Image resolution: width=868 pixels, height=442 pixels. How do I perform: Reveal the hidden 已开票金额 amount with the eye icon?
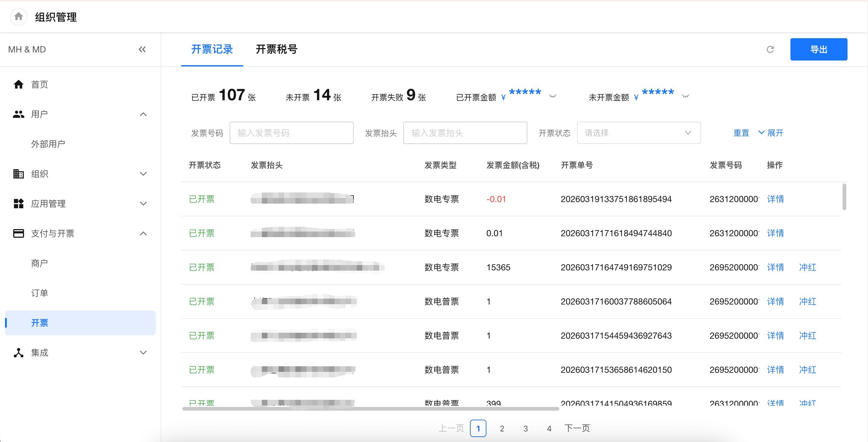click(x=552, y=97)
